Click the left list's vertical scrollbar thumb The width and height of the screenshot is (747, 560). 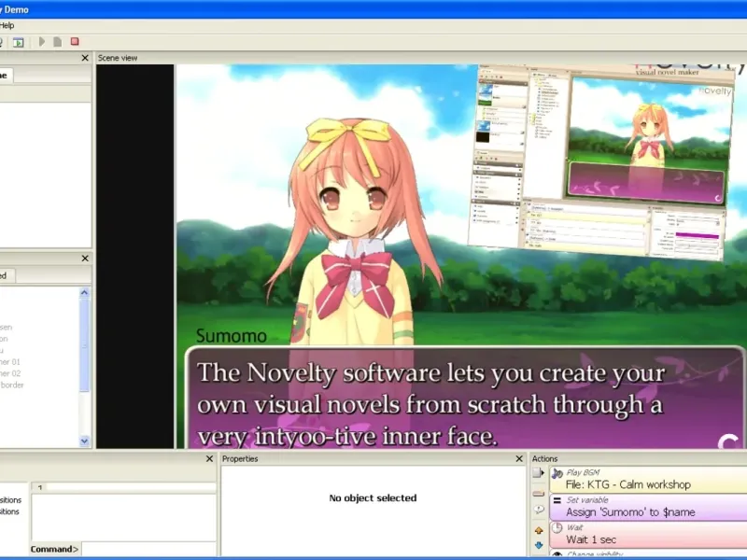(84, 345)
